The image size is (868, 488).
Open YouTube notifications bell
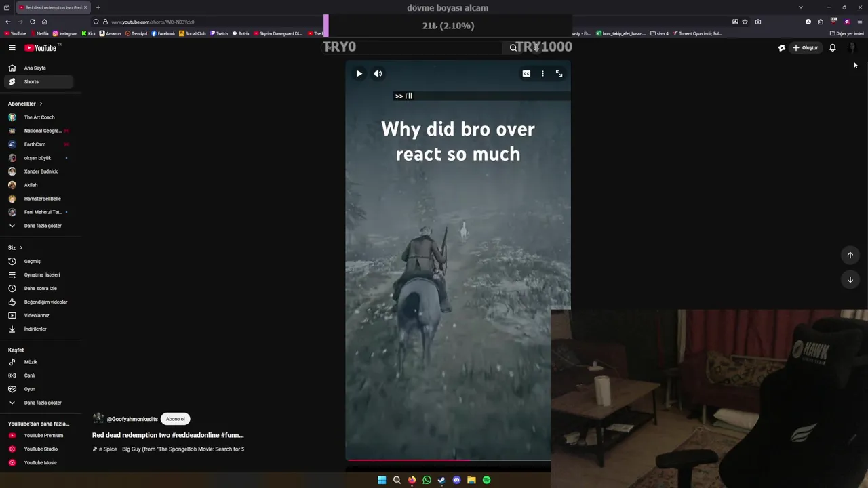tap(833, 47)
